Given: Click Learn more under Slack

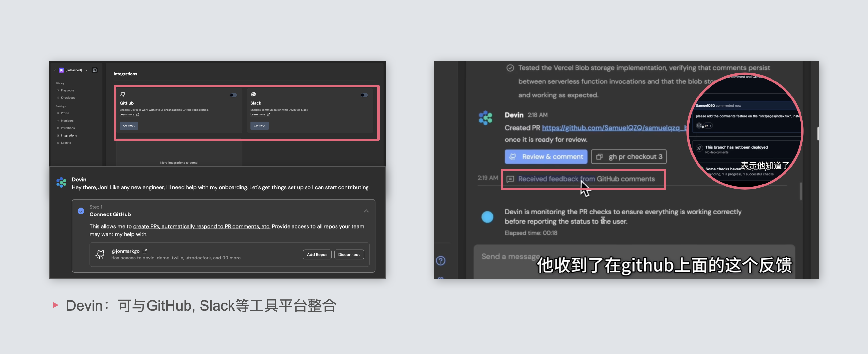Looking at the screenshot, I should (258, 114).
